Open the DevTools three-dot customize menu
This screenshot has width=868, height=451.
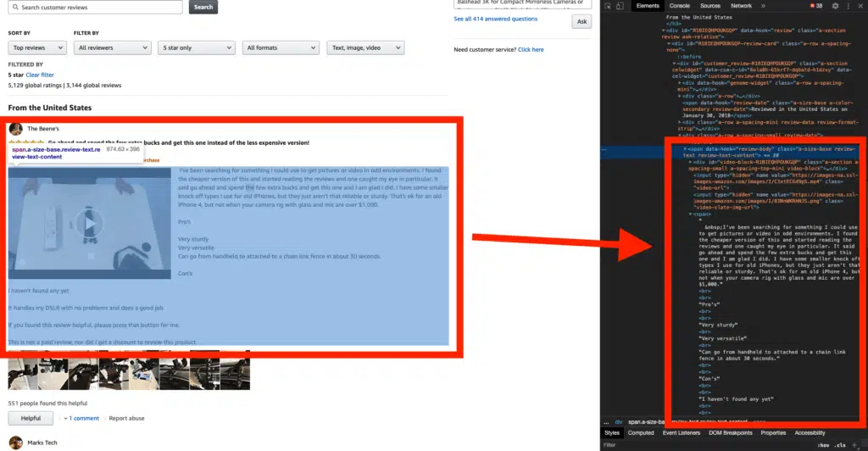click(x=848, y=6)
